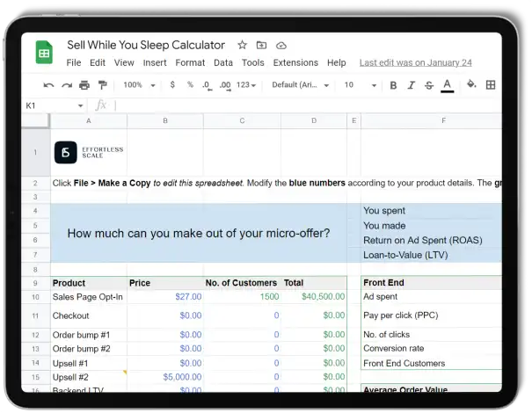Viewport: 532px width, 413px height.
Task: Open the Format menu
Action: tap(190, 63)
